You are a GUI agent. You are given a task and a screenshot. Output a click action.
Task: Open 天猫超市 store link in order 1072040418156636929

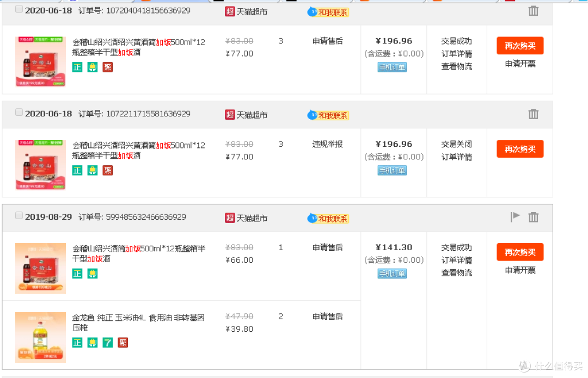click(x=252, y=12)
